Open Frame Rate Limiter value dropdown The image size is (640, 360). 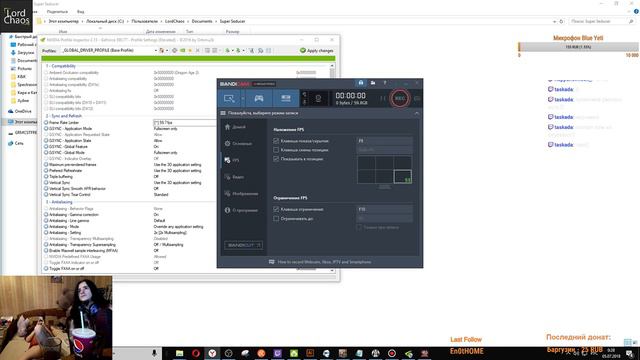(185, 122)
